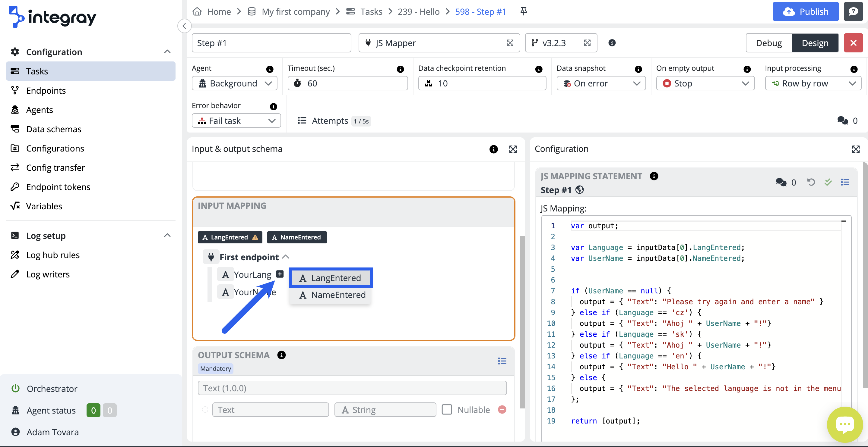Screen dimensions: 868x447
Task: Click the green validate checkmark icon
Action: pos(828,182)
